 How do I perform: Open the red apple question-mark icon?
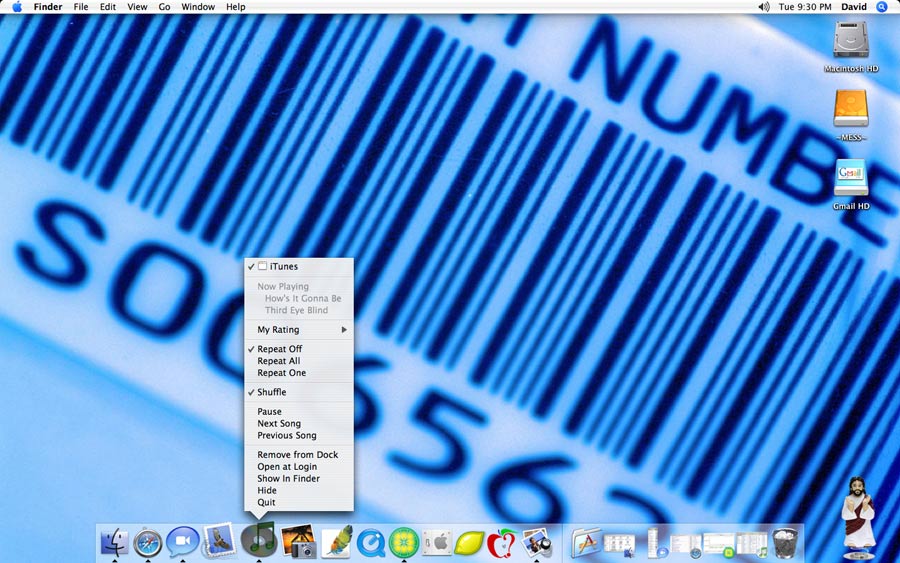point(502,543)
